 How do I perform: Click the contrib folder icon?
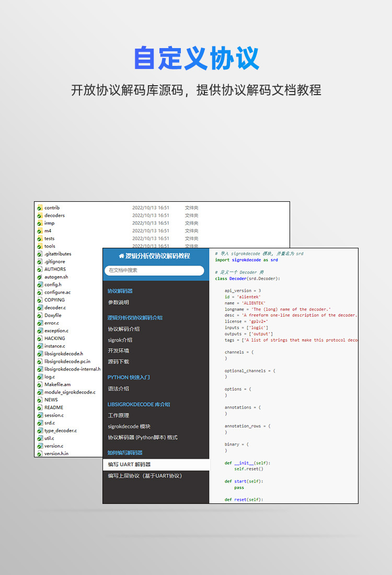(x=40, y=208)
